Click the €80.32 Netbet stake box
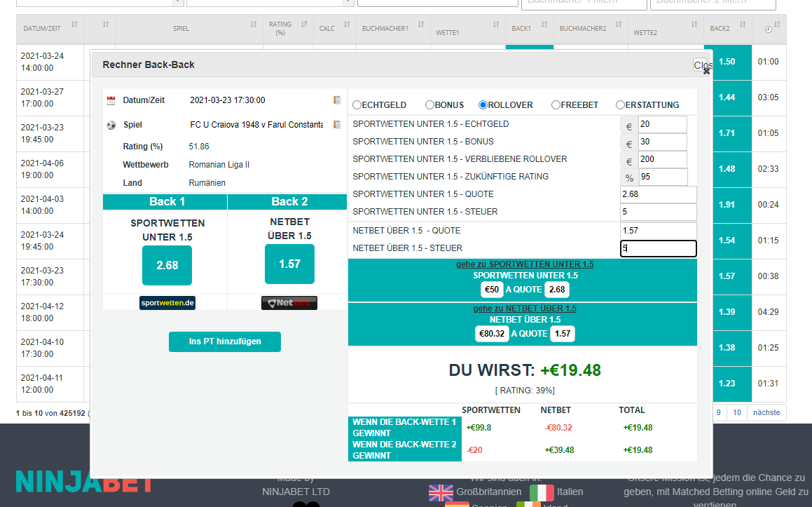 (x=492, y=334)
